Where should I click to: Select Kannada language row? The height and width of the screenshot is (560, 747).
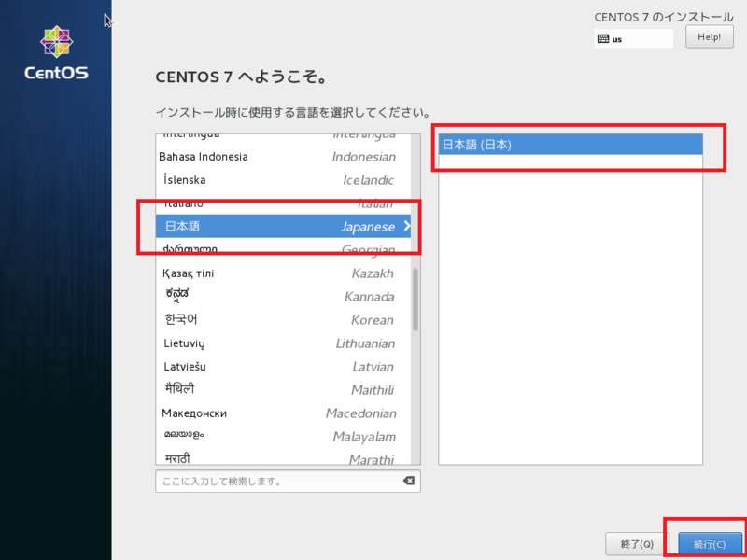tap(284, 296)
